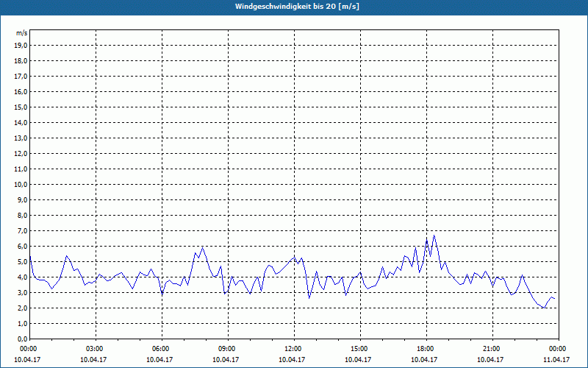588x368 pixels.
Task: Click the '00:00' time label above 11.04.17
Action: pyautogui.click(x=559, y=349)
